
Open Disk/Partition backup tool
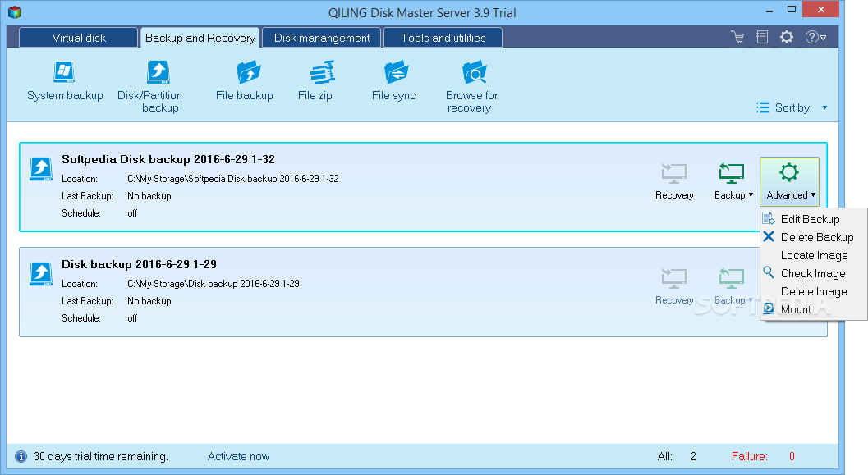click(x=149, y=87)
